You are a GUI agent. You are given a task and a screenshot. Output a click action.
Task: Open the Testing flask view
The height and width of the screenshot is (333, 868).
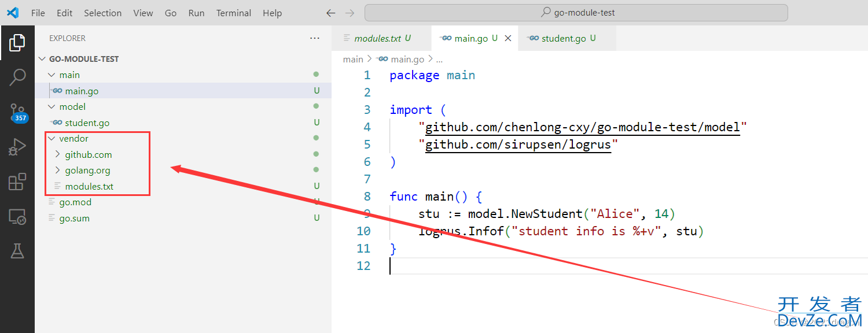pos(17,251)
